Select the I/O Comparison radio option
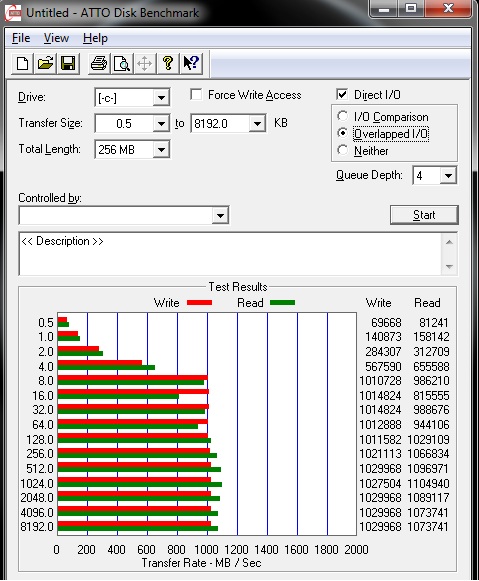The height and width of the screenshot is (581, 479). pos(343,116)
